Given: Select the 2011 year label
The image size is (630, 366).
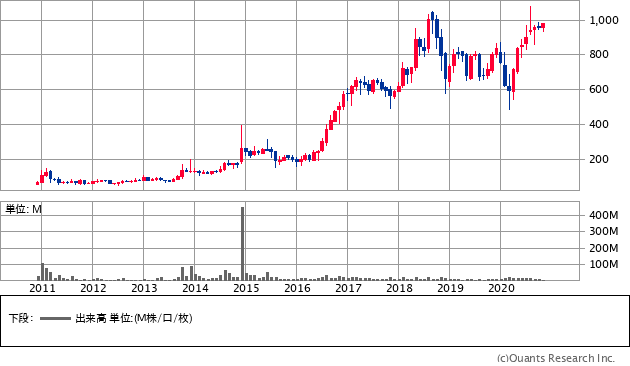Looking at the screenshot, I should click(x=42, y=288).
